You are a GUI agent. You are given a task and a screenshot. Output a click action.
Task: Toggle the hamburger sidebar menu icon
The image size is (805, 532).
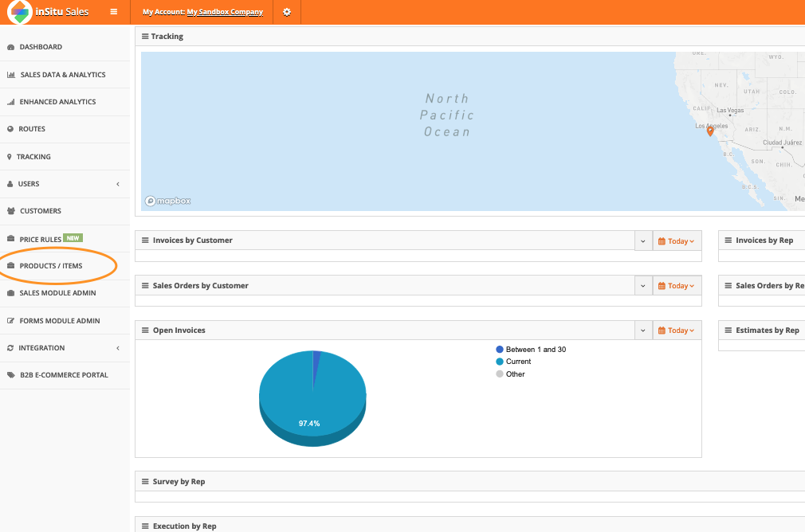(114, 12)
